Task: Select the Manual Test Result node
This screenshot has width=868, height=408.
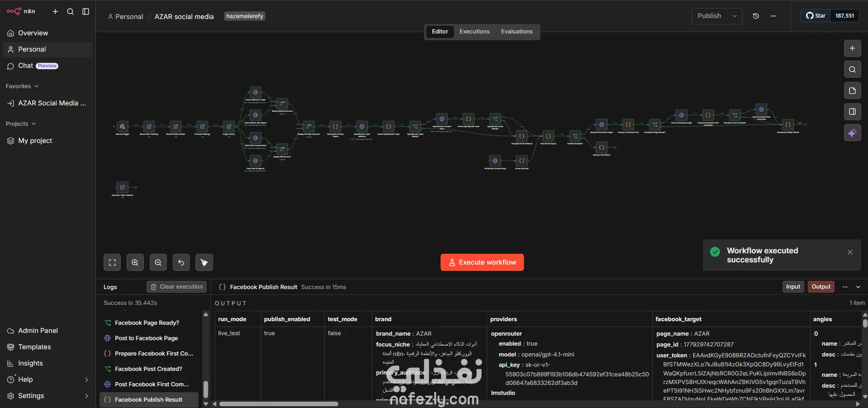Action: pyautogui.click(x=602, y=147)
